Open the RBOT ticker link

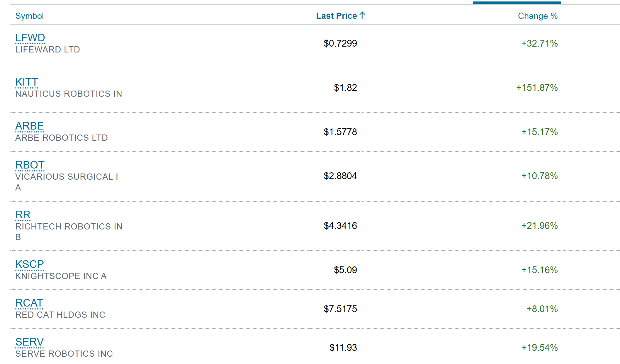(30, 165)
